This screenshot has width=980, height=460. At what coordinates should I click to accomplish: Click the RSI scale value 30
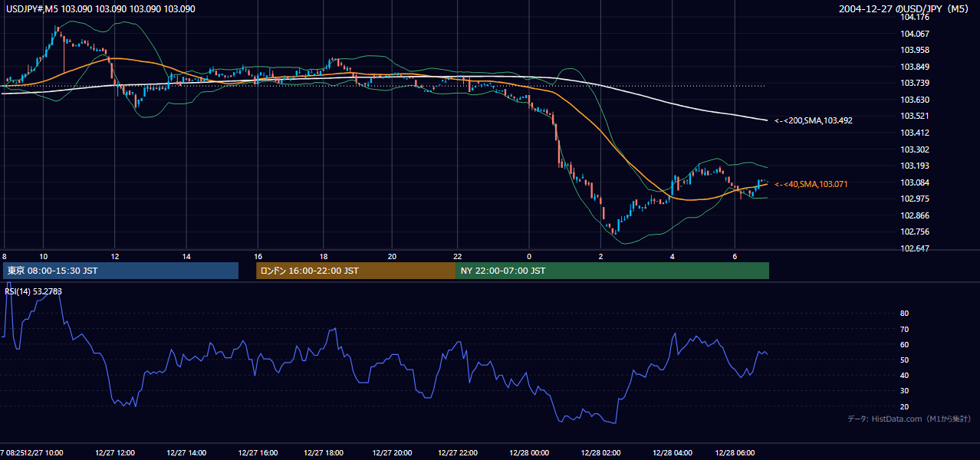(x=904, y=391)
